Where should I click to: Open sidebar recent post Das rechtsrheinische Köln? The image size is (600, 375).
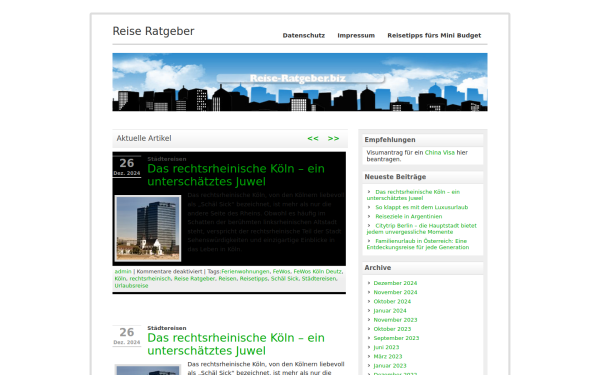tap(413, 195)
